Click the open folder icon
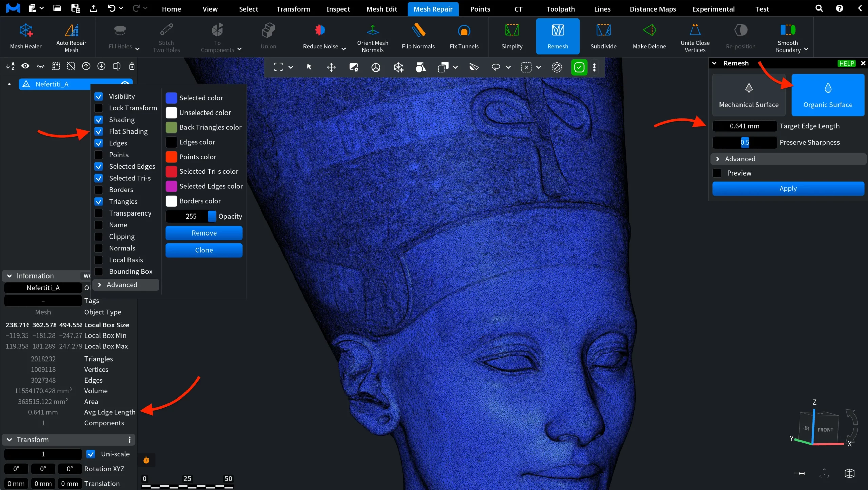 [x=57, y=8]
